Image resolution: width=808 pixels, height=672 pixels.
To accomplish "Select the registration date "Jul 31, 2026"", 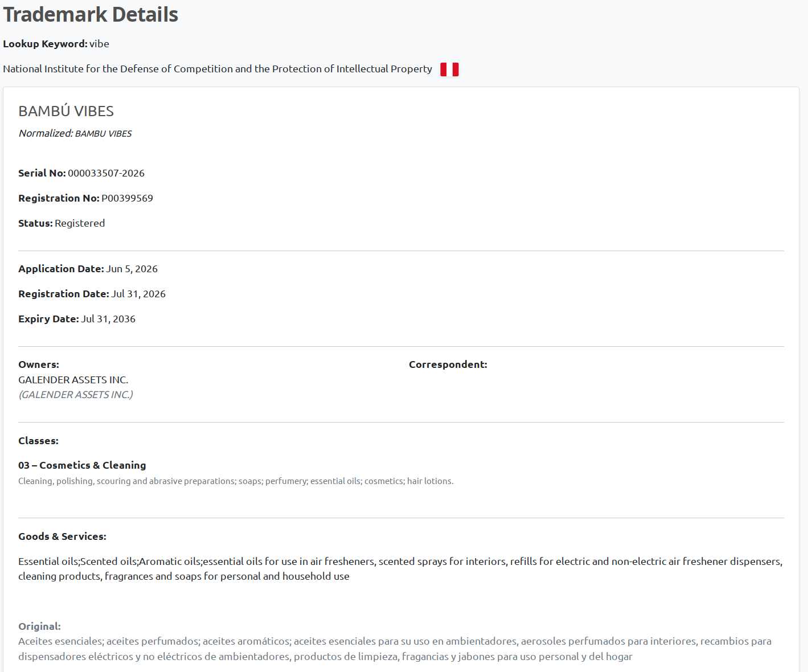I will tap(138, 294).
